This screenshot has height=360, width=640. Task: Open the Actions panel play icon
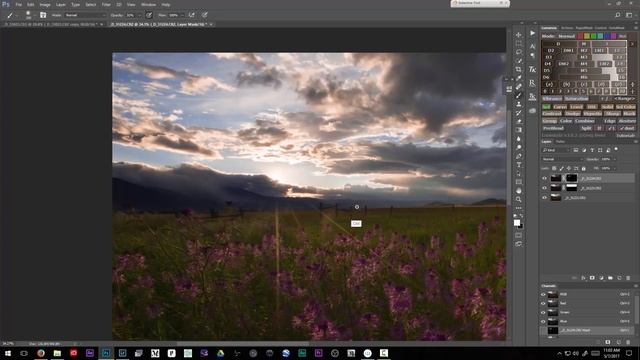click(x=532, y=33)
